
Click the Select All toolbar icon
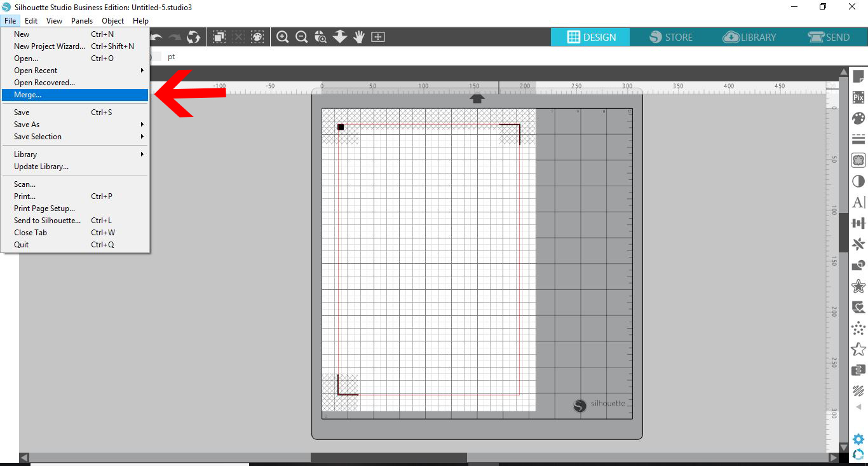click(219, 37)
